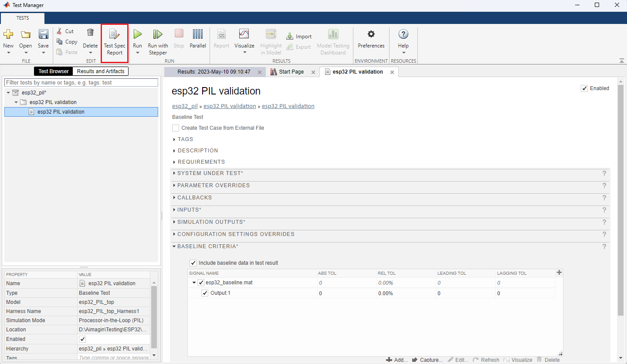Open the Save dropdown arrow
The image size is (627, 364).
(x=43, y=53)
